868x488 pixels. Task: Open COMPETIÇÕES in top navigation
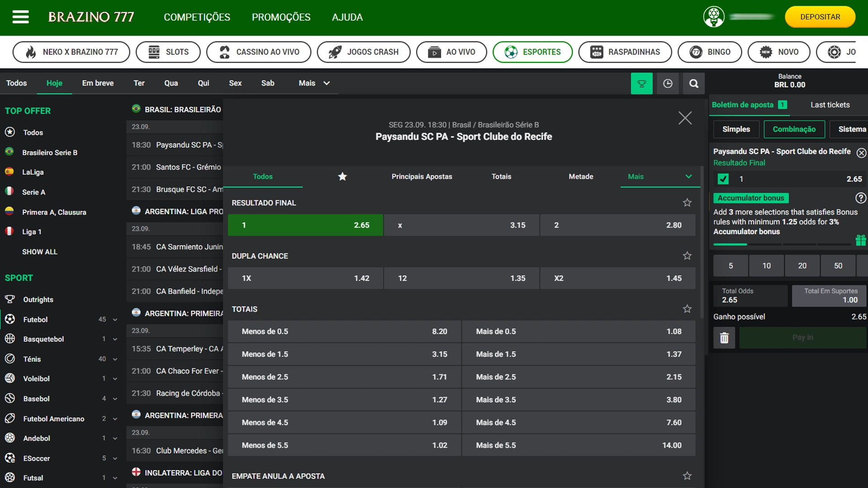pyautogui.click(x=197, y=17)
